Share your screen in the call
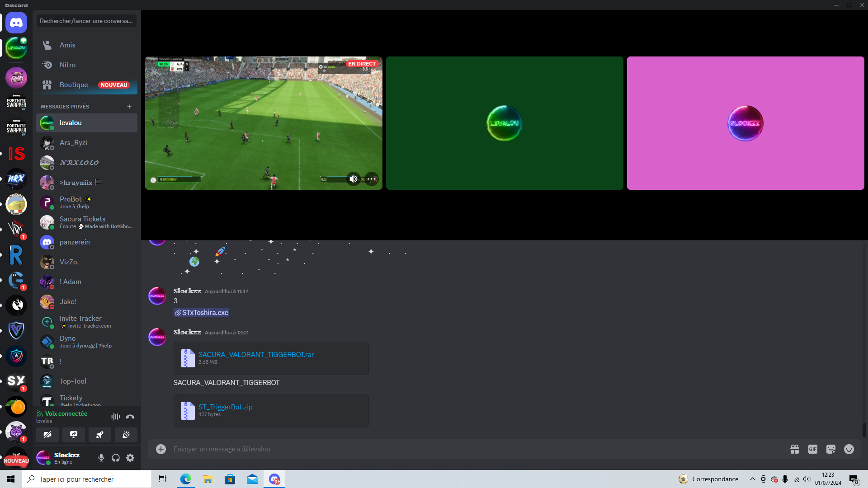This screenshot has height=488, width=868. coord(74,435)
